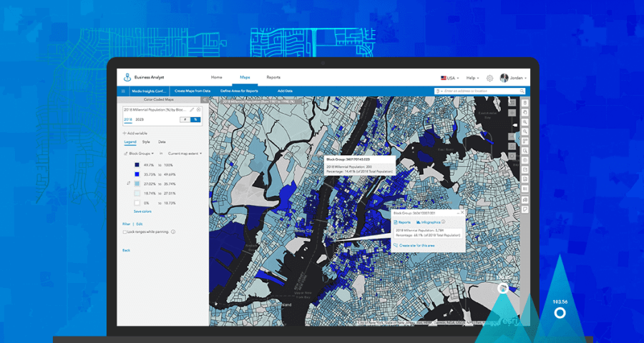Click the Filter link
Image resolution: width=644 pixels, height=343 pixels.
[x=126, y=224]
